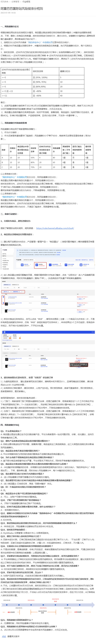Click the publish date 2023-01-09 14:02
The height and width of the screenshot is (644, 96).
[8, 13]
